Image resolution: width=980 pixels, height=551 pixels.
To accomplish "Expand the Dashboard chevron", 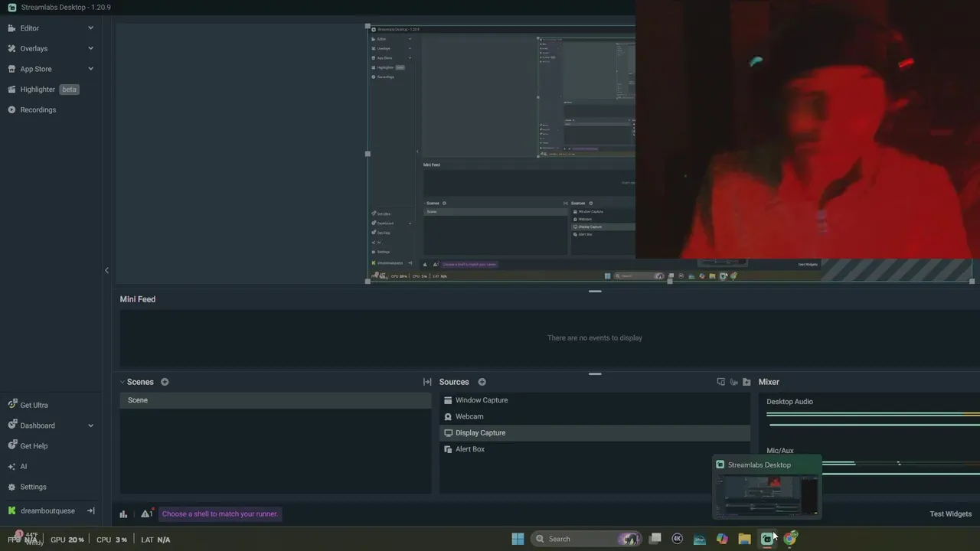I will 90,425.
